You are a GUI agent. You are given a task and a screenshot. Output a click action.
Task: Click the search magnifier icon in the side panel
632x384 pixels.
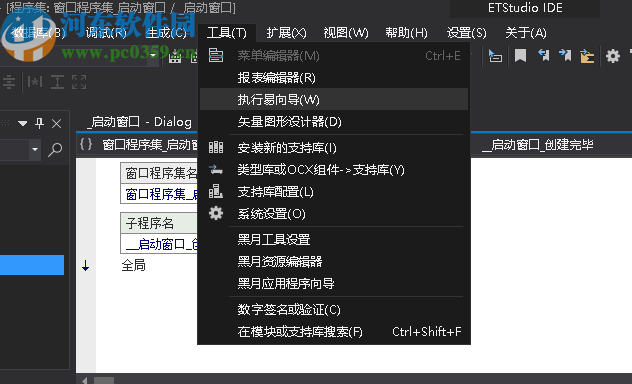tap(55, 150)
